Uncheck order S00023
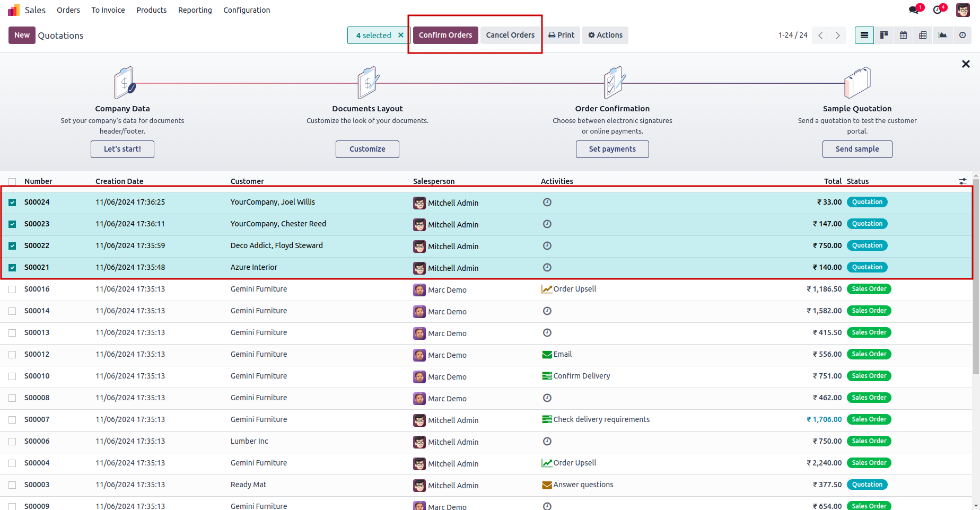 [x=12, y=224]
